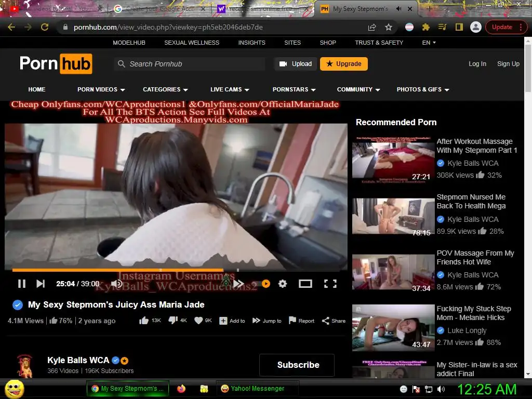Click the site search field
Image resolution: width=532 pixels, height=399 pixels.
[x=190, y=64]
